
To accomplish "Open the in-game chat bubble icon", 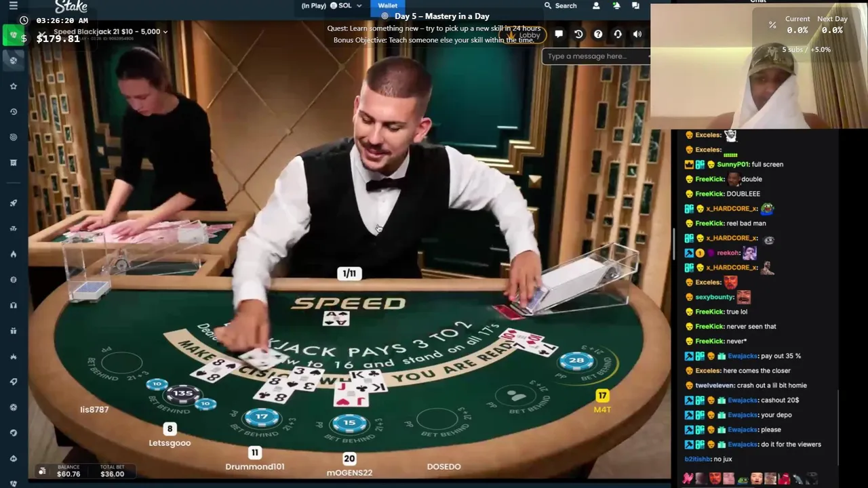I will click(559, 34).
